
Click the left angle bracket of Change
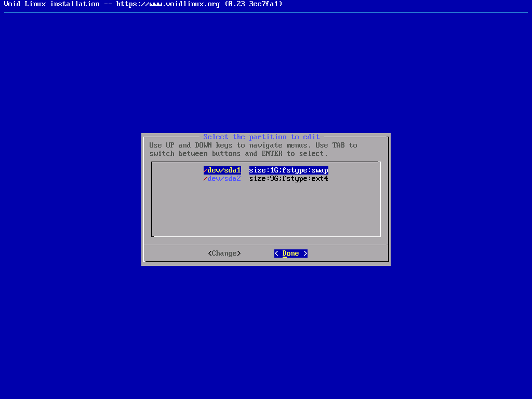(x=210, y=254)
